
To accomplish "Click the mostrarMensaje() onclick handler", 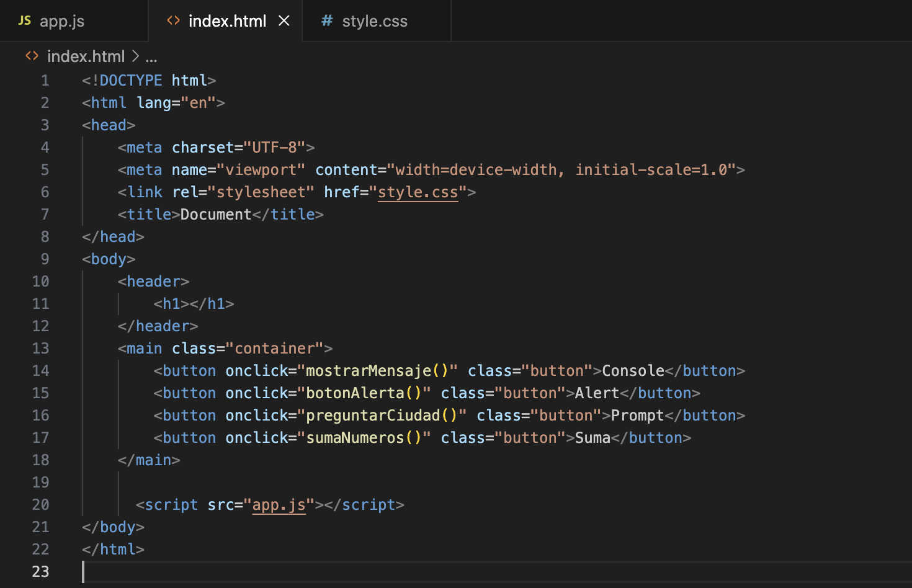I will pos(377,371).
